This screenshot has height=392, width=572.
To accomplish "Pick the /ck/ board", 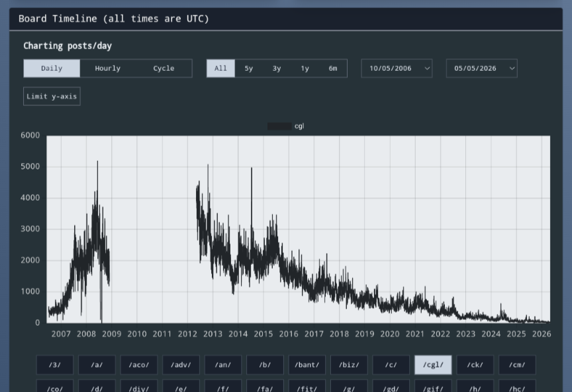I will click(x=475, y=365).
